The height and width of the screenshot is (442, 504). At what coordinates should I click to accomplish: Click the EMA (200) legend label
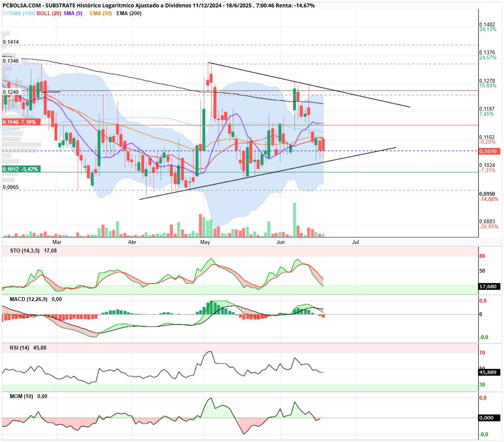pyautogui.click(x=129, y=13)
